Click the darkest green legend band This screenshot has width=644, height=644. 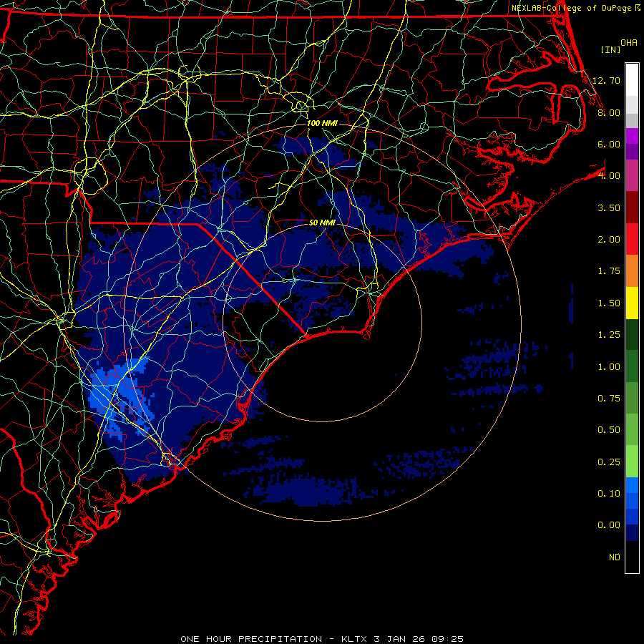click(632, 334)
